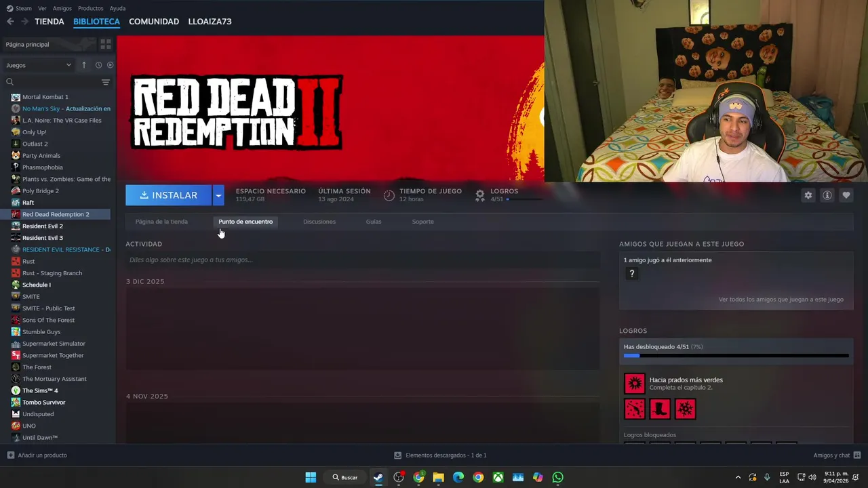Open WhatsApp from the taskbar

pyautogui.click(x=557, y=477)
